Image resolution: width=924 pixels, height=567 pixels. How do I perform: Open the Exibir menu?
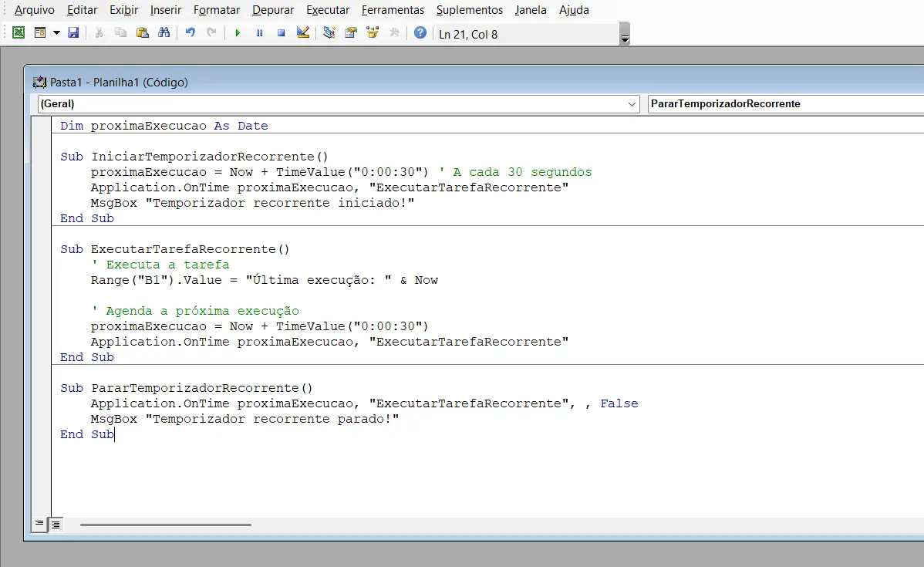(123, 10)
